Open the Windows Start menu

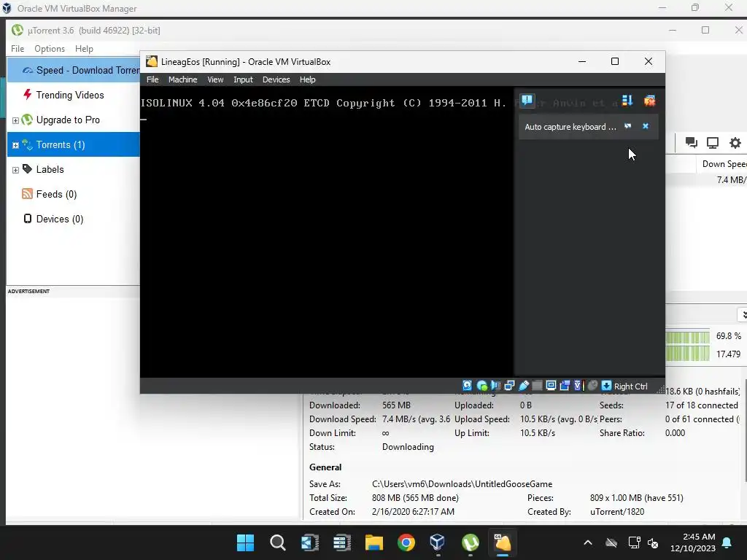[245, 542]
